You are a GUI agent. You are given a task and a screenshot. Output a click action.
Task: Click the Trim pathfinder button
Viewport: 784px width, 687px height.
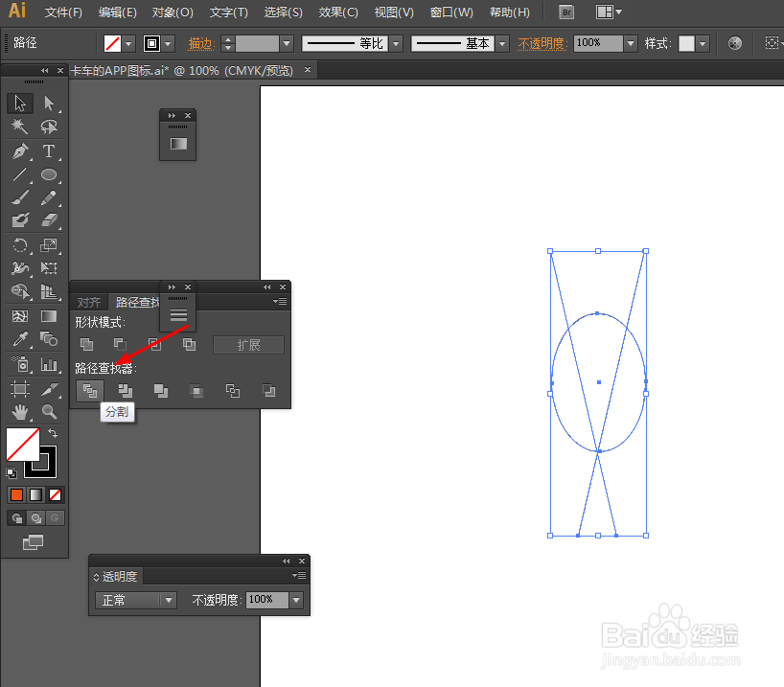tap(125, 391)
